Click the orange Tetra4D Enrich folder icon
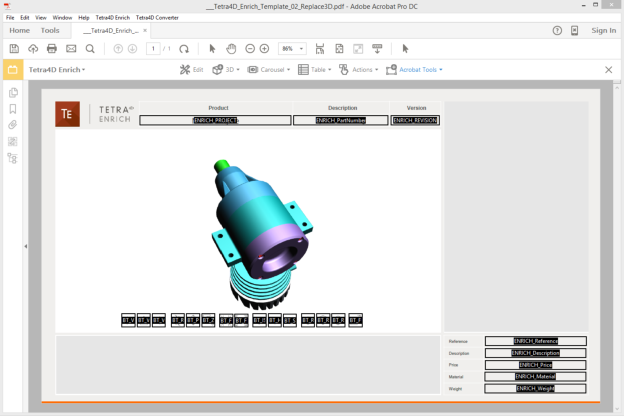Screen dimensions: 624x416 [13, 70]
